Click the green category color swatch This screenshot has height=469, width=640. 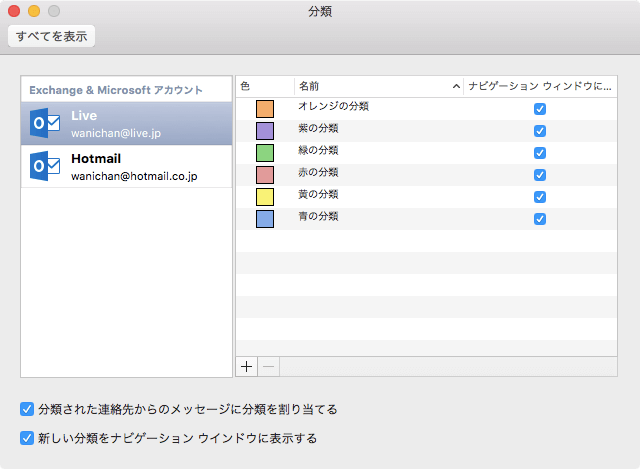point(265,153)
